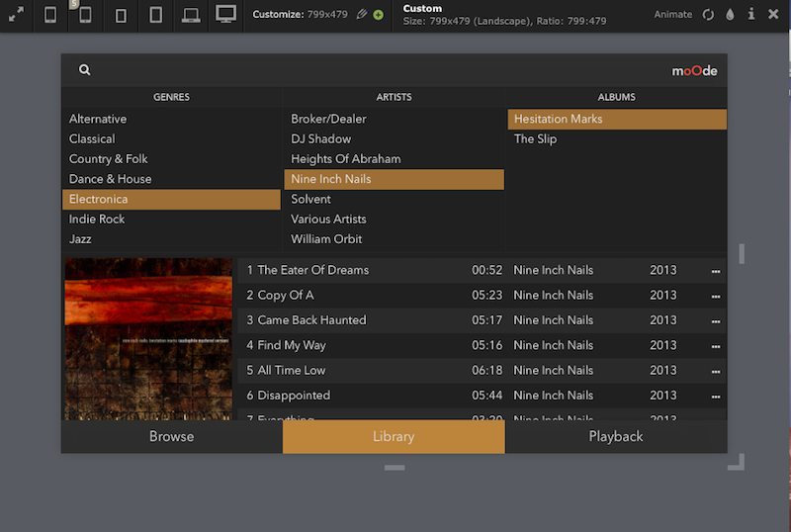This screenshot has width=791, height=532.
Task: Select the Classical genre
Action: (171, 138)
